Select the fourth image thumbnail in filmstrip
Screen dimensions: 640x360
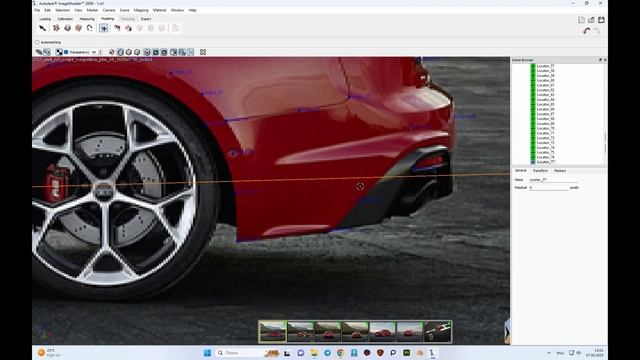pos(355,331)
